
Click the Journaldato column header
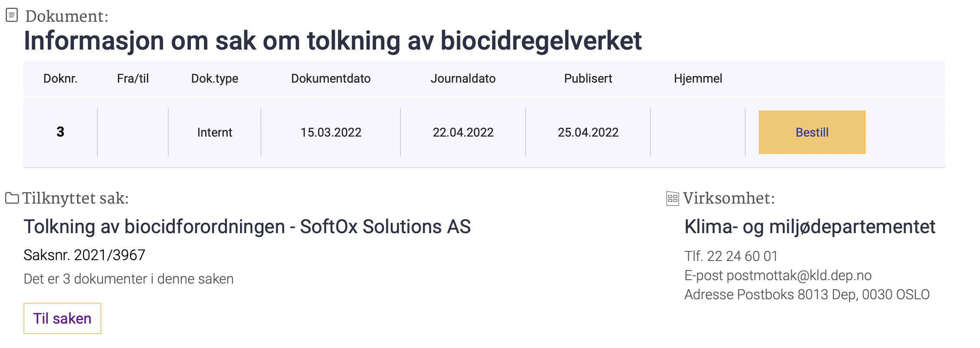click(x=463, y=78)
